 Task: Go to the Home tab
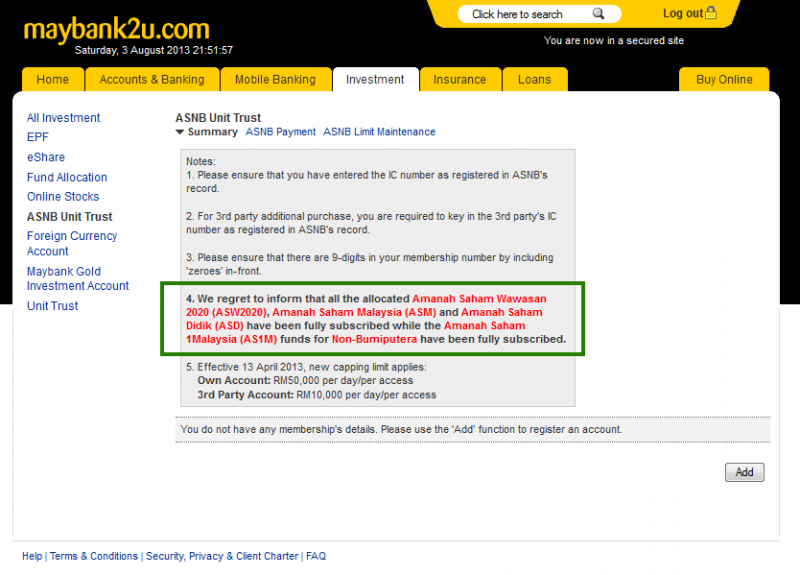(x=53, y=80)
